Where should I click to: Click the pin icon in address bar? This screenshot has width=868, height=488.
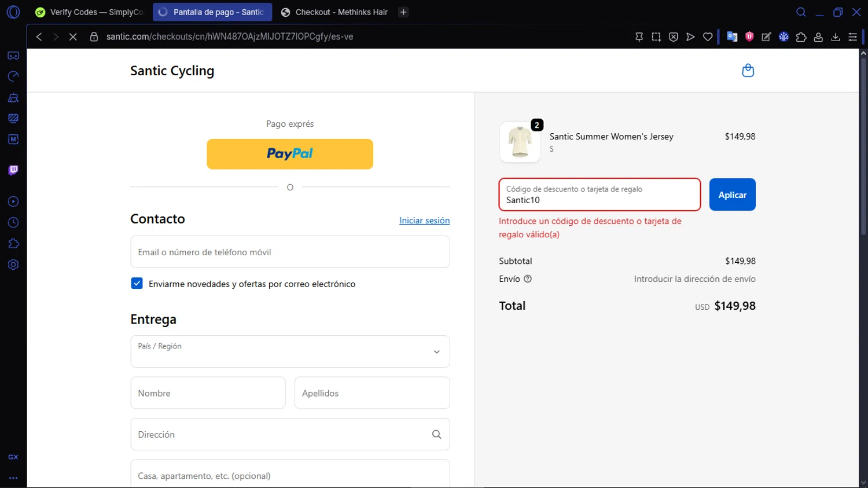click(x=639, y=36)
